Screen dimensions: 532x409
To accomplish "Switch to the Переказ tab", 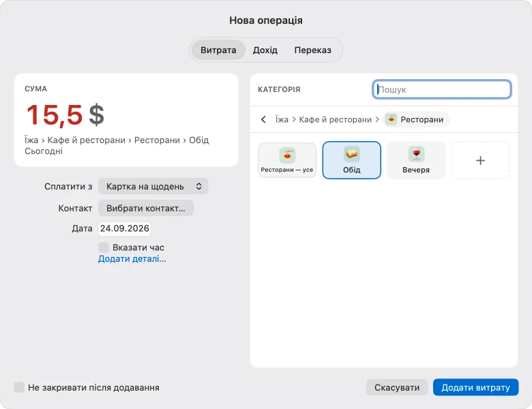I will click(313, 50).
